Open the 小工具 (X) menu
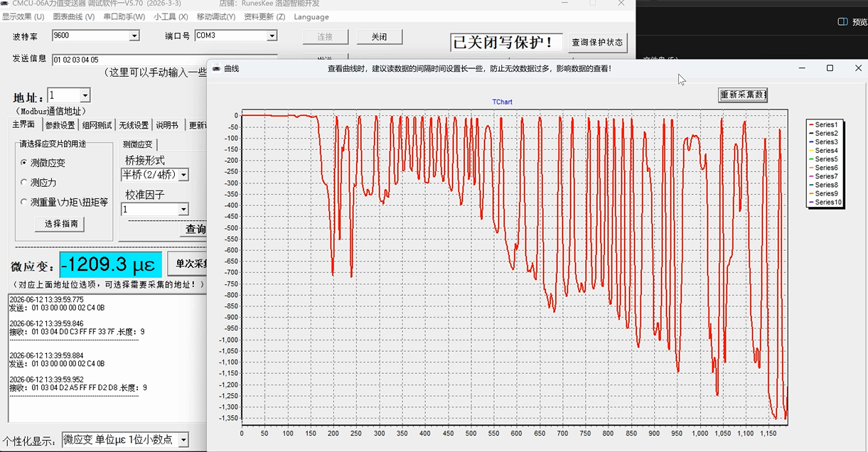This screenshot has width=868, height=452. [x=171, y=16]
